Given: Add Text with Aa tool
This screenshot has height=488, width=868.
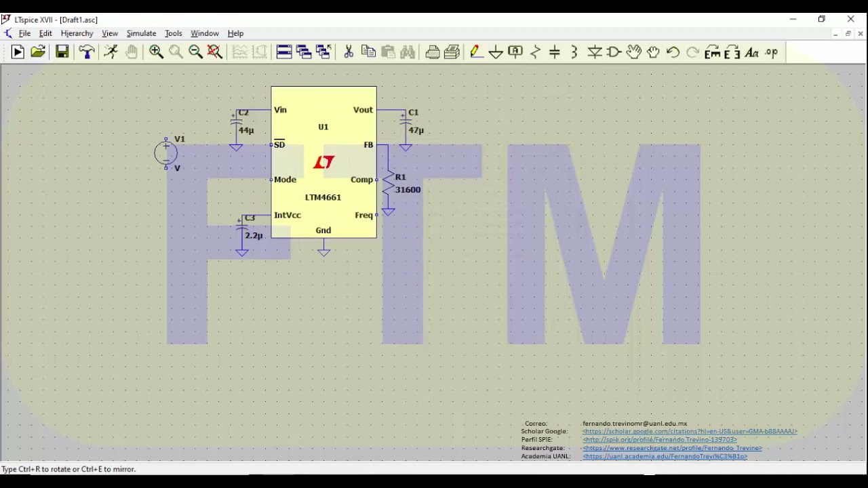Looking at the screenshot, I should click(x=751, y=52).
